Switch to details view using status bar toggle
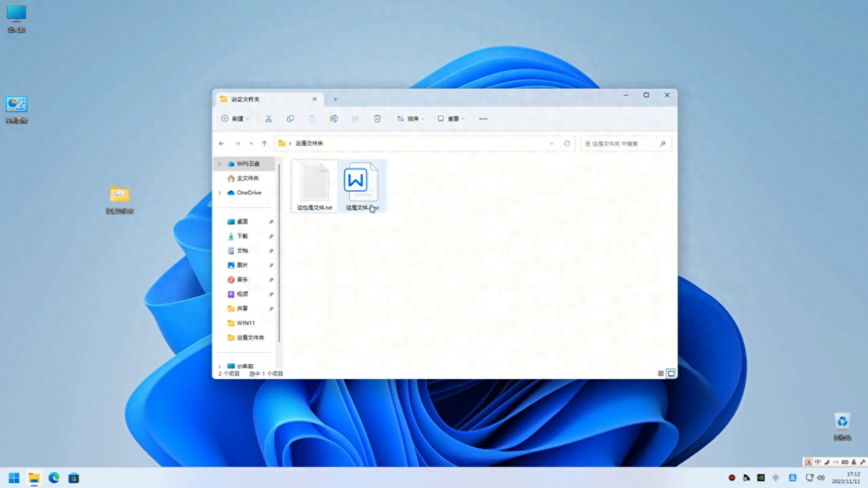Image resolution: width=868 pixels, height=488 pixels. pos(660,373)
